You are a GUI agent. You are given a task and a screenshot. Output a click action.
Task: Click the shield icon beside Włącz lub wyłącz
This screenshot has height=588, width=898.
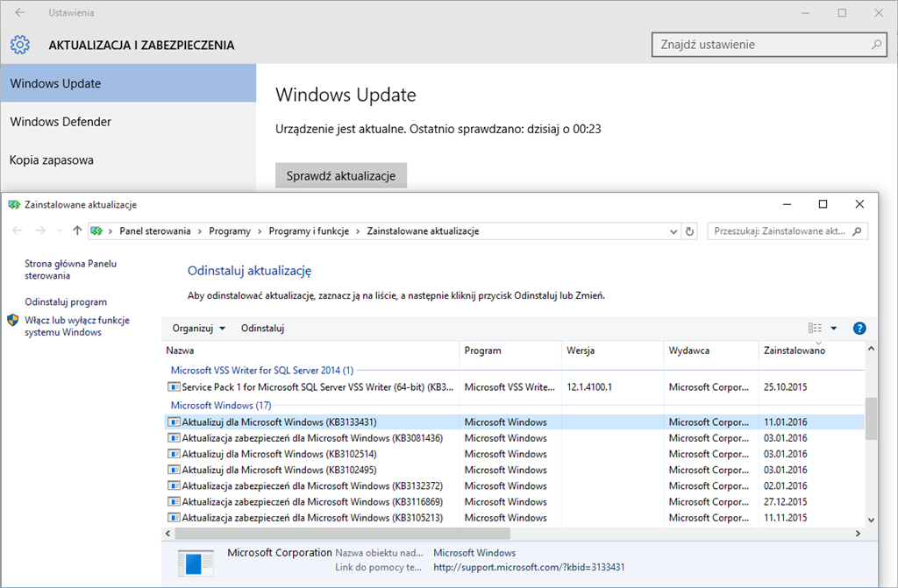click(12, 321)
